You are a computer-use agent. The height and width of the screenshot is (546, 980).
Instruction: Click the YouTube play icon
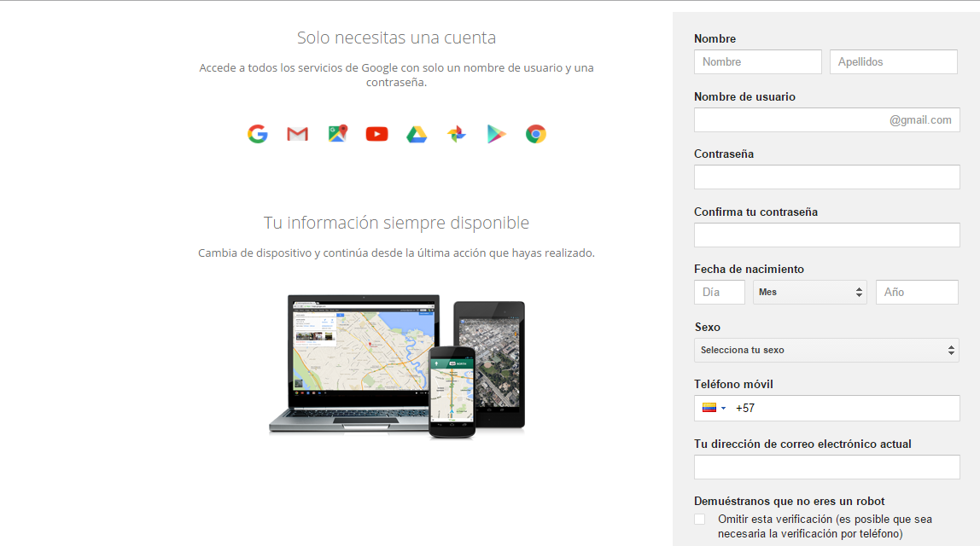coord(376,134)
